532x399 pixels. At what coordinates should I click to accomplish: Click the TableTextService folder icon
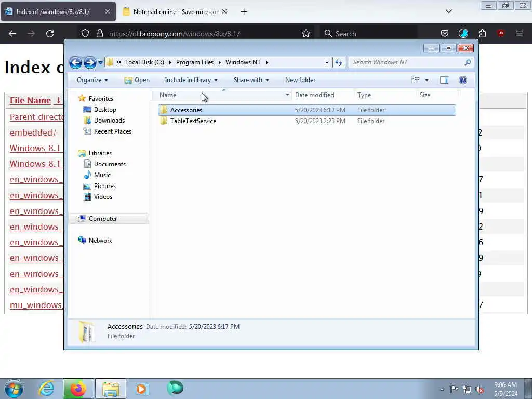(164, 121)
